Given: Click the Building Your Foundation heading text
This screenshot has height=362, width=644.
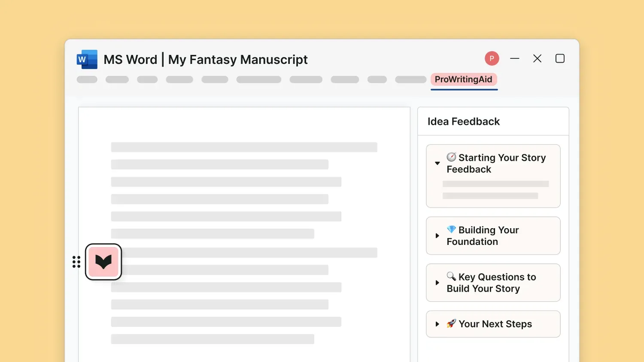Looking at the screenshot, I should 483,236.
